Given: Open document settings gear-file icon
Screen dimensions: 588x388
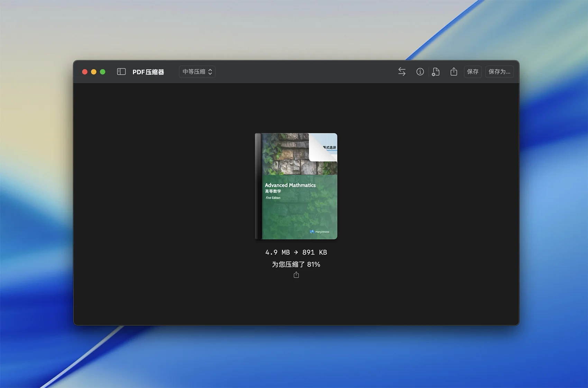Looking at the screenshot, I should click(436, 72).
